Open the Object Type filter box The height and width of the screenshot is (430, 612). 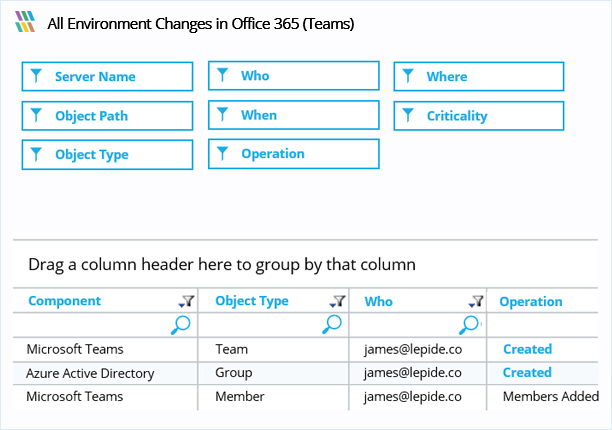click(x=107, y=155)
